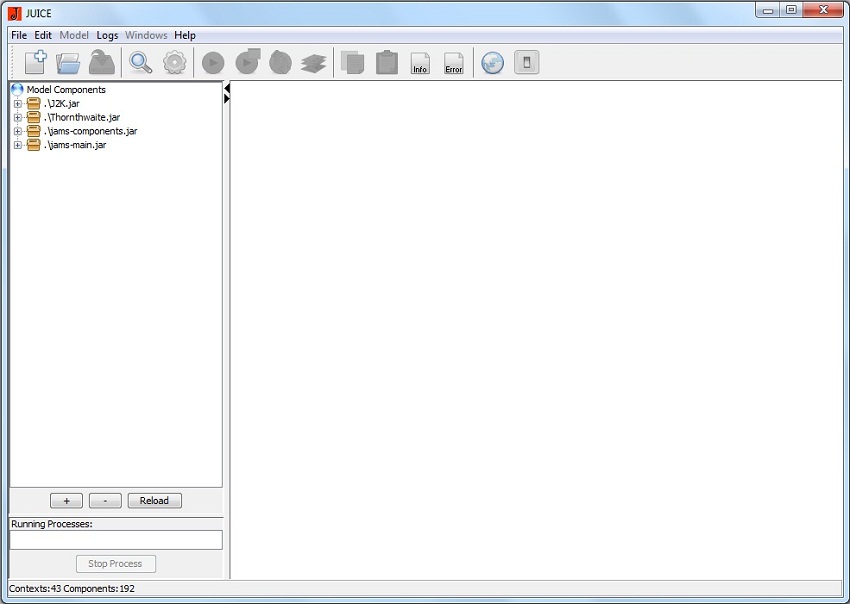Expand the jams-components.jar node
Screen dimensions: 850x604
18,131
